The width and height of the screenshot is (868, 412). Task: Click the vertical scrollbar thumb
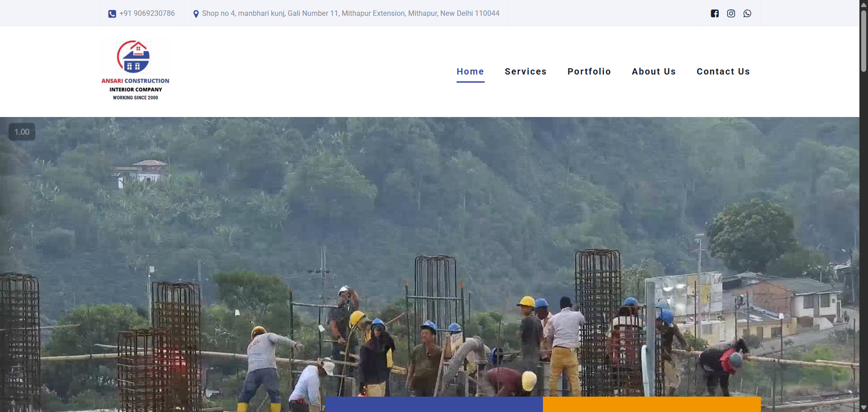pyautogui.click(x=863, y=41)
